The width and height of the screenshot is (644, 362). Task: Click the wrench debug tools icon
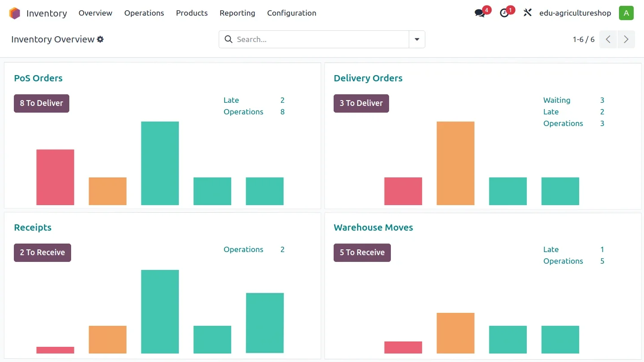528,13
